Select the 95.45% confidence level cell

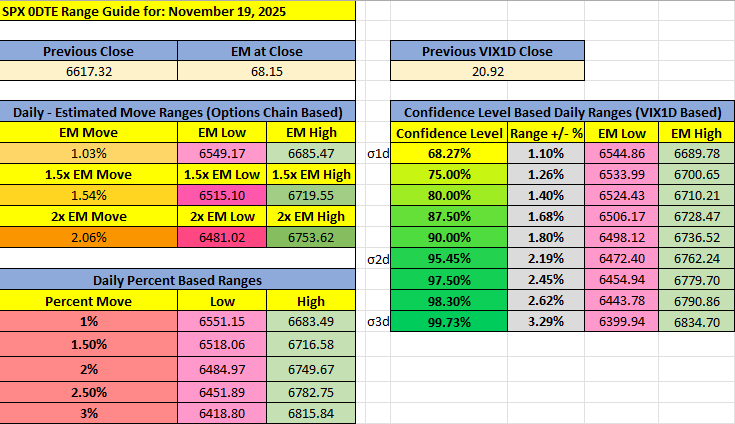coord(449,258)
